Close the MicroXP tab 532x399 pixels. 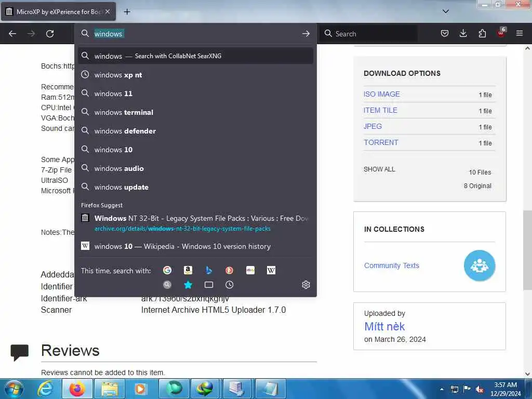click(x=108, y=11)
